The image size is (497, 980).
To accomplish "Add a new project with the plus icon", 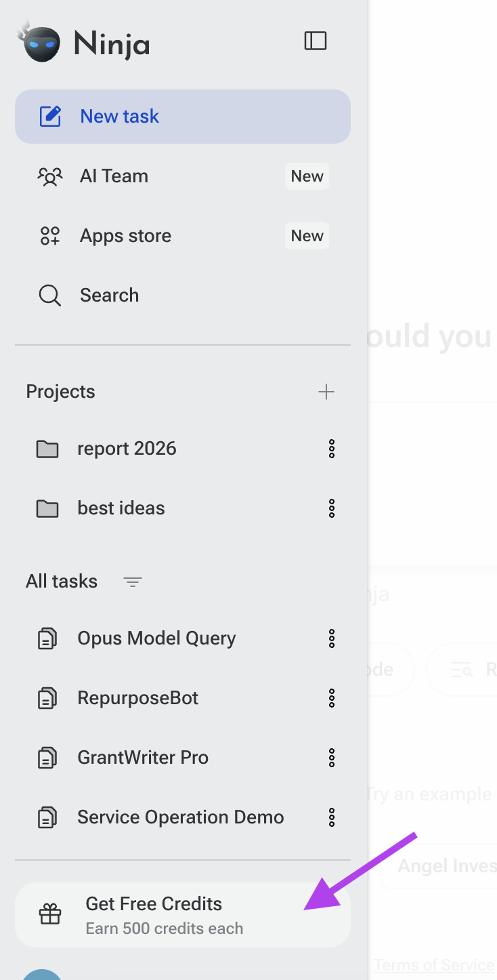I will (x=326, y=392).
